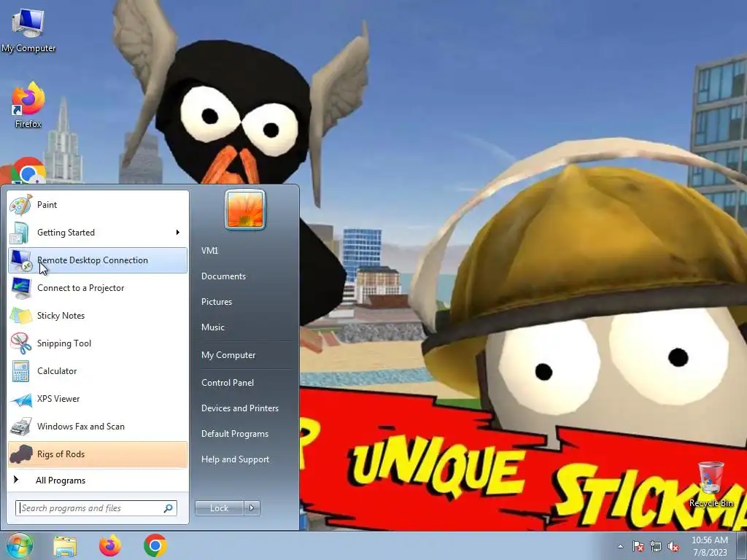Open the Calculator app icon
The width and height of the screenshot is (747, 560).
click(21, 371)
